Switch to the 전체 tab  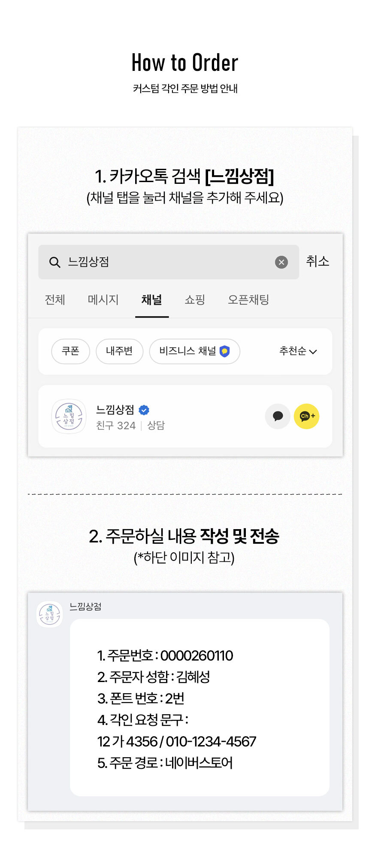tap(55, 299)
